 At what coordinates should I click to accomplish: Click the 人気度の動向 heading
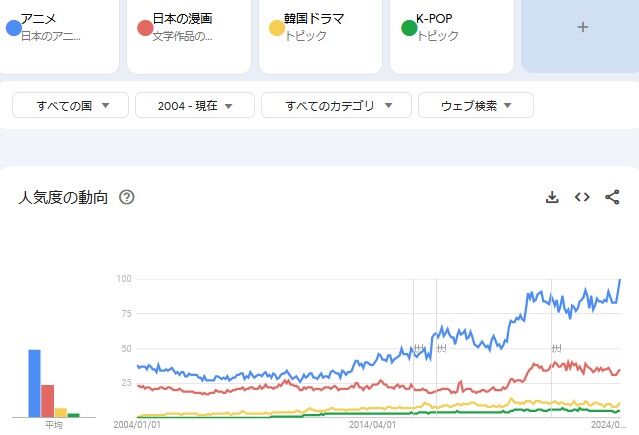pos(63,197)
